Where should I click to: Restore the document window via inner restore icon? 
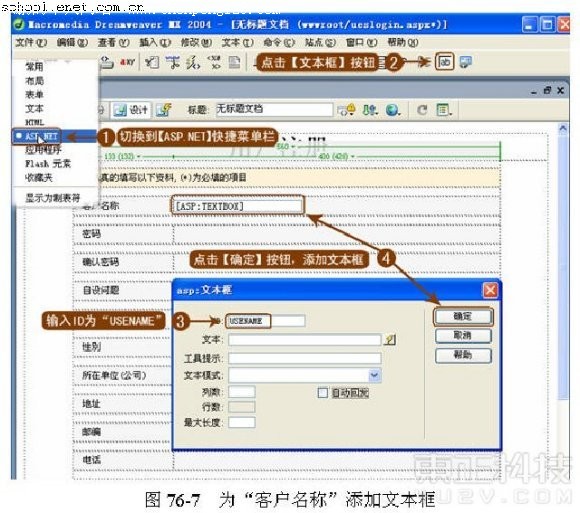[547, 90]
